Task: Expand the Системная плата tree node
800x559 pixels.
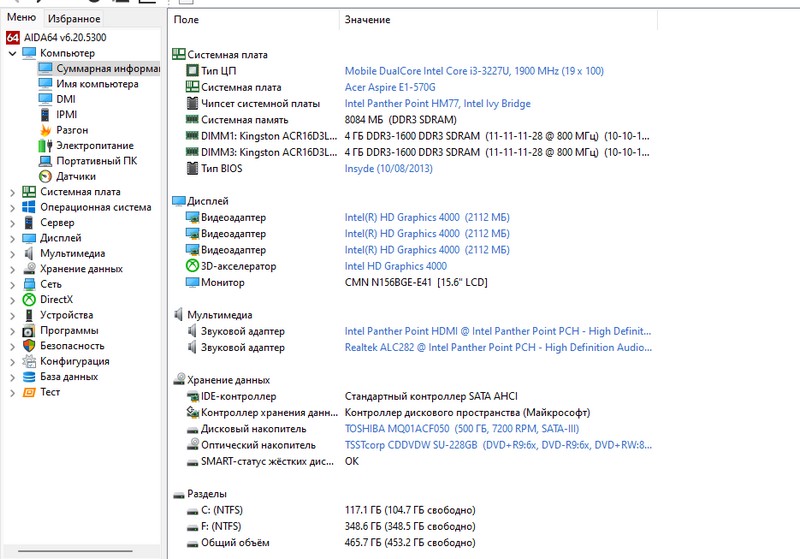Action: click(11, 192)
